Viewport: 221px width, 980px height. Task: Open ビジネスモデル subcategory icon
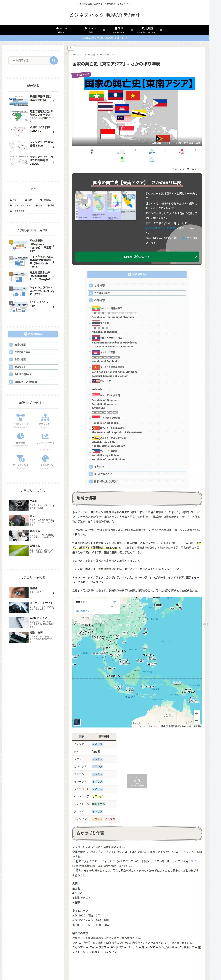tap(21, 417)
